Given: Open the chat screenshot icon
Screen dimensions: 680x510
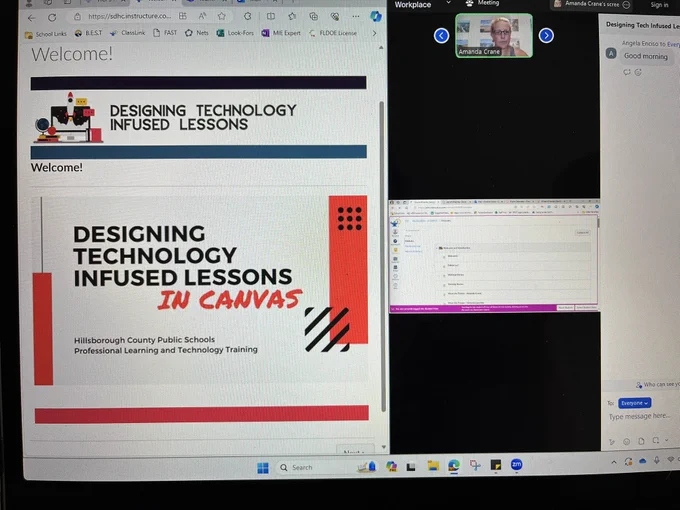Looking at the screenshot, I should pos(655,441).
